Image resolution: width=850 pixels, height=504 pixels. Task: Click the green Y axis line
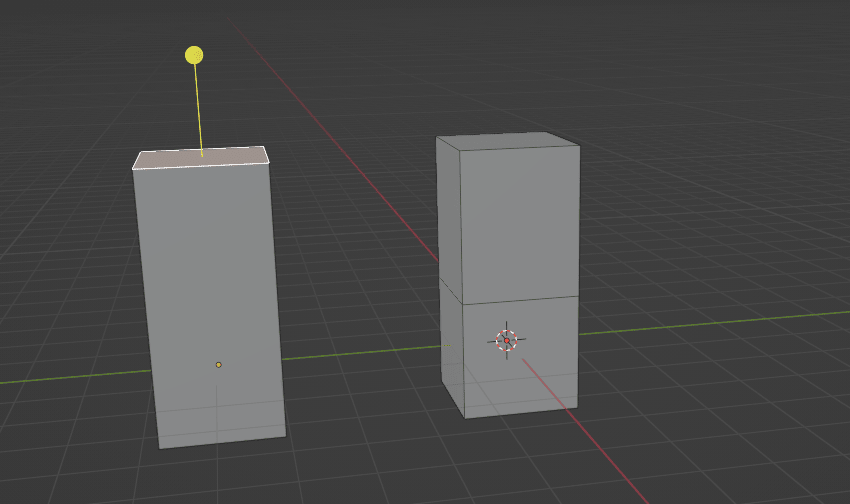[700, 322]
